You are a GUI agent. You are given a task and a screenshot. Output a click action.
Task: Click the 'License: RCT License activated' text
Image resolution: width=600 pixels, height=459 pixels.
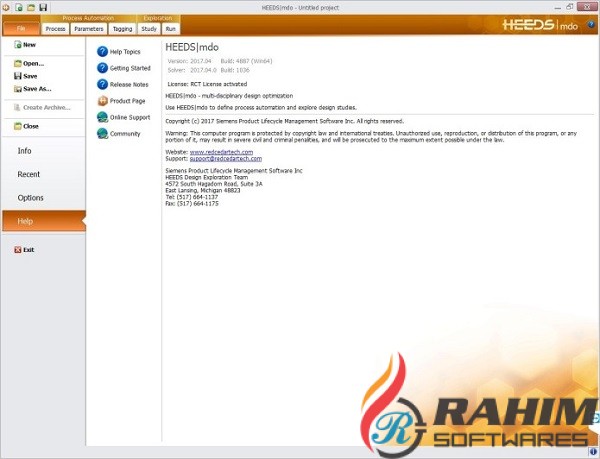[207, 84]
